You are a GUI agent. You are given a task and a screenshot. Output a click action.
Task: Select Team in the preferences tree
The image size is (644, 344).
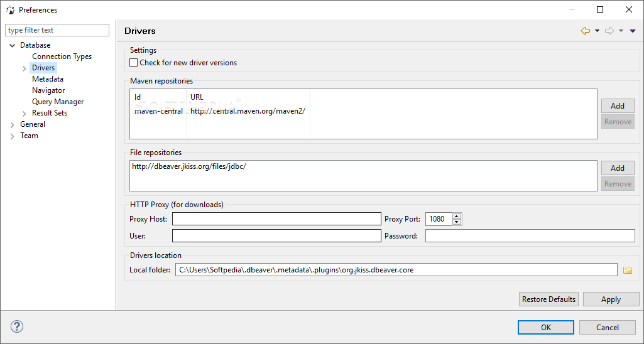[29, 136]
